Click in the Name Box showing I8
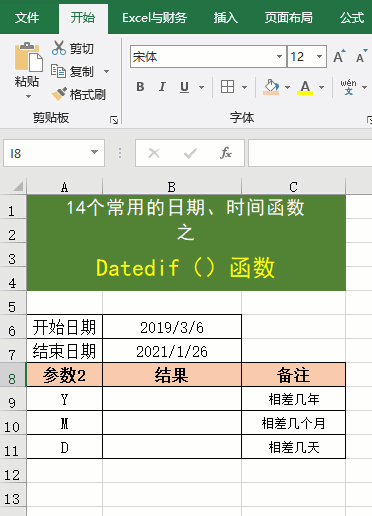Viewport: 372px width, 516px height. click(x=46, y=153)
